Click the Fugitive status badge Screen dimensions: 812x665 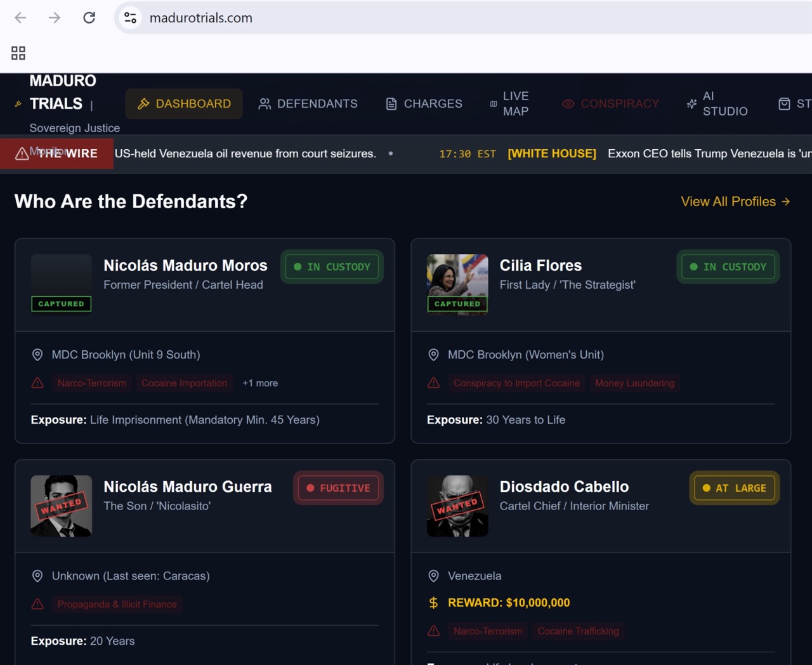click(x=338, y=488)
